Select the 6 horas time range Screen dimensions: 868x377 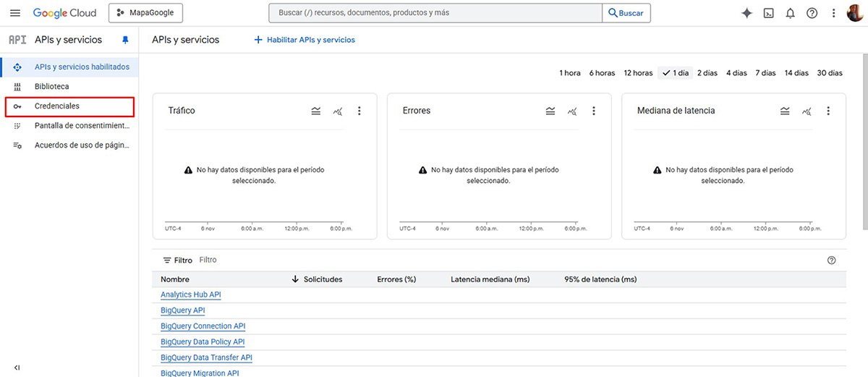click(602, 72)
